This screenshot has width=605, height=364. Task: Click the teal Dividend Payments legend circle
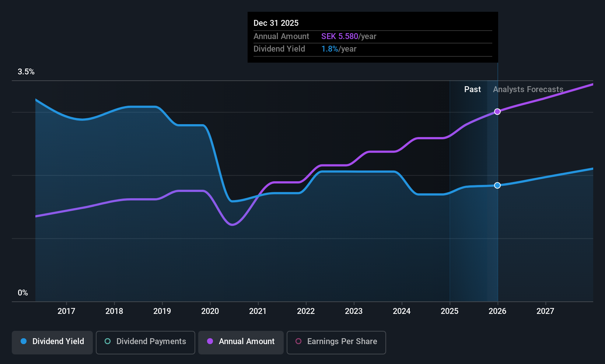point(108,341)
